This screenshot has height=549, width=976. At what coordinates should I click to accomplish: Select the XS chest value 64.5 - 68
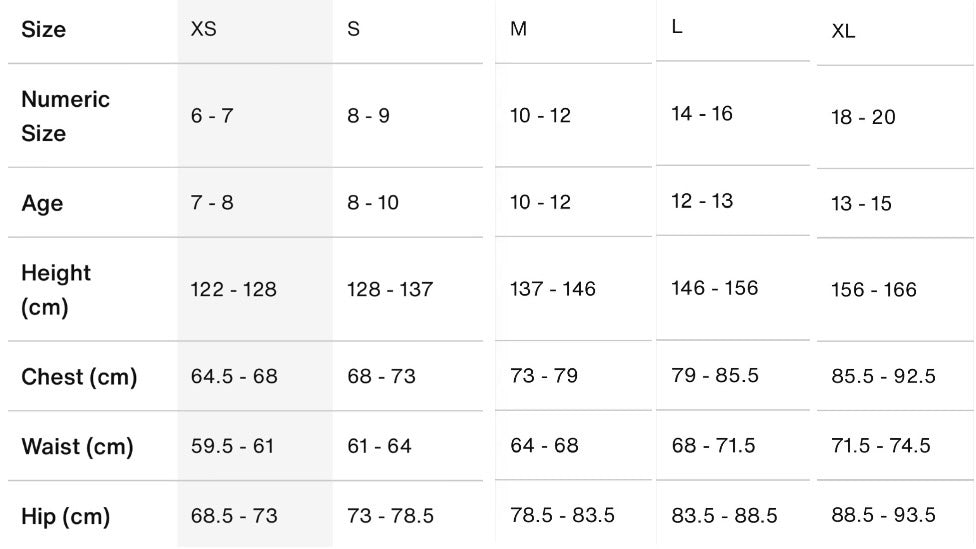pos(234,377)
